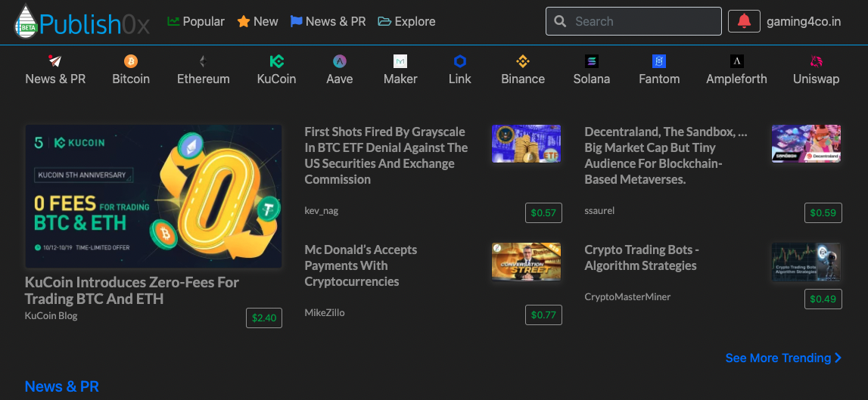Open the Explore navigation item

point(407,22)
